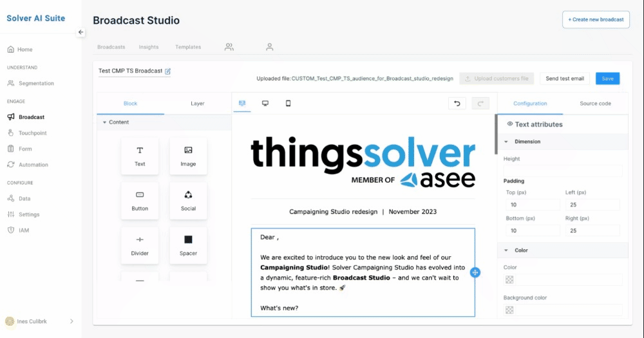Click the move handle on text block
Viewport: 644px width, 338px height.
475,272
